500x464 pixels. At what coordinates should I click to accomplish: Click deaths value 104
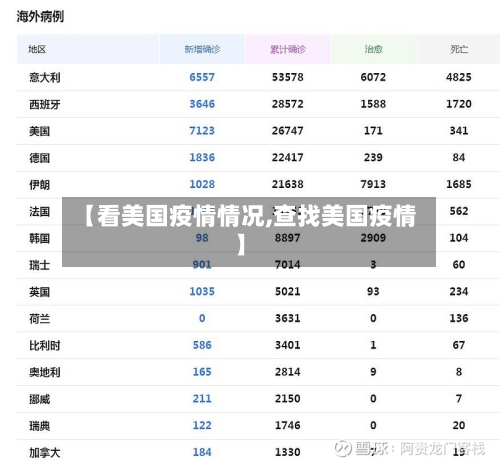(x=459, y=238)
